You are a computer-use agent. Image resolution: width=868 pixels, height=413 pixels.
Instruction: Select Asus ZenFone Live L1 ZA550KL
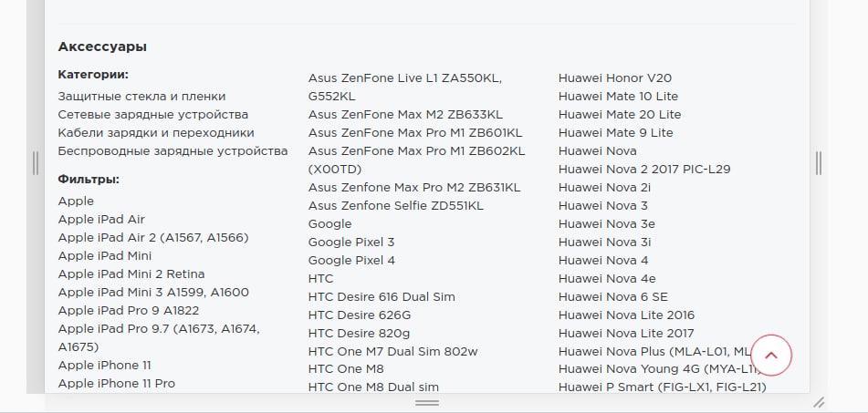coord(405,88)
